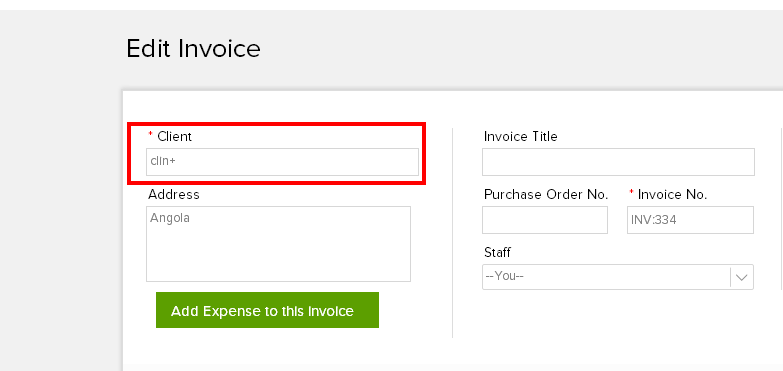Click the Address label text
This screenshot has width=783, height=371.
(174, 194)
